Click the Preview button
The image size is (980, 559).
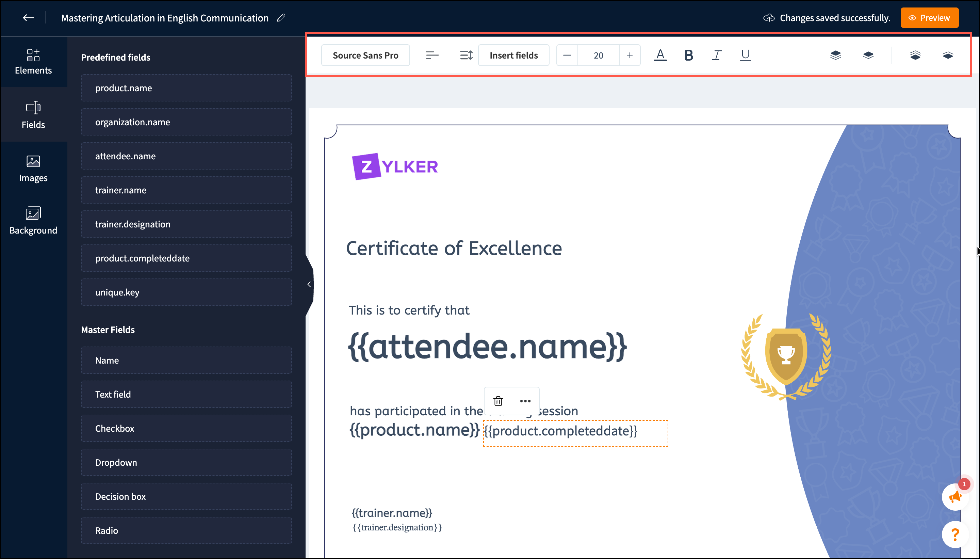coord(929,18)
